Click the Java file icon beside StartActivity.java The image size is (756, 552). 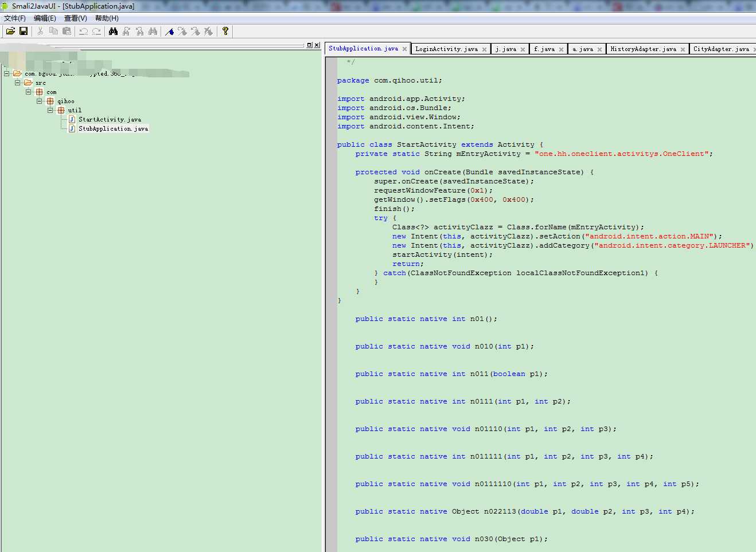72,119
